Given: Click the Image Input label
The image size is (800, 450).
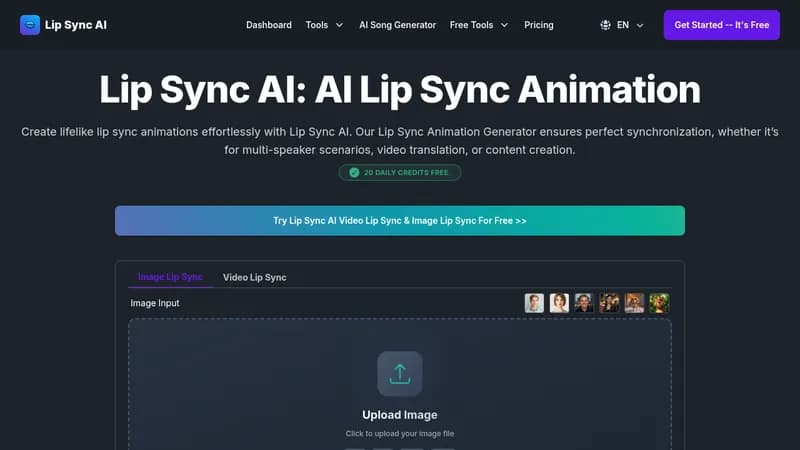Looking at the screenshot, I should [x=155, y=303].
